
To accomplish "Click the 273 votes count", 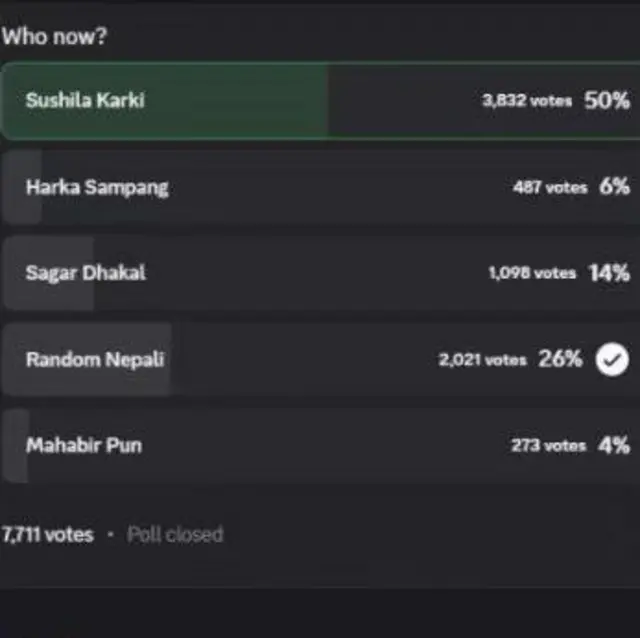I will (x=548, y=446).
